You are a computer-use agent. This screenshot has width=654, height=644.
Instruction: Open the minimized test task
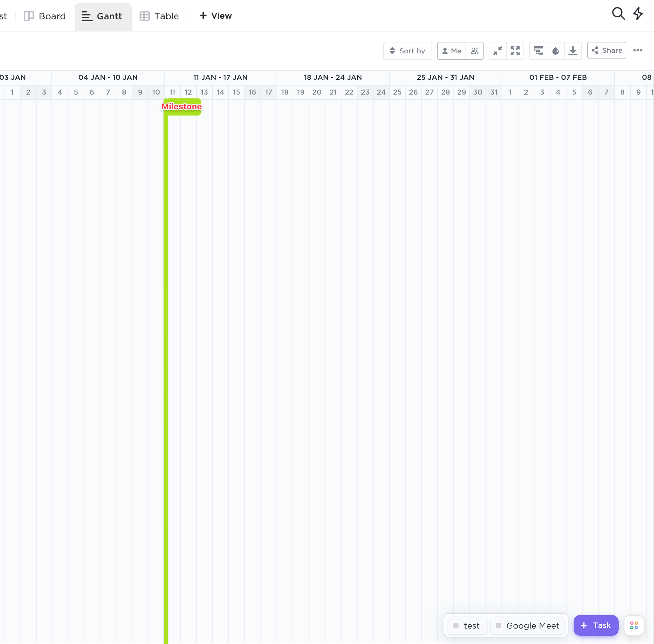(x=467, y=625)
